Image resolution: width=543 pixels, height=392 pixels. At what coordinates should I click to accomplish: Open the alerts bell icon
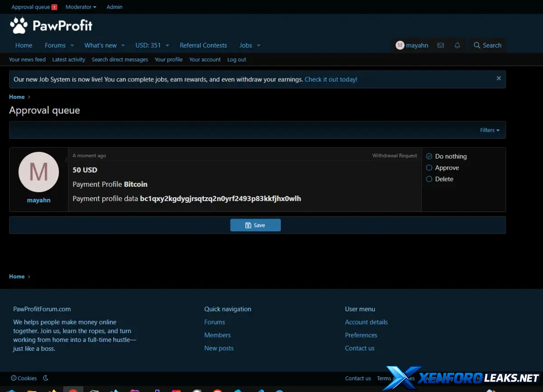coord(457,45)
